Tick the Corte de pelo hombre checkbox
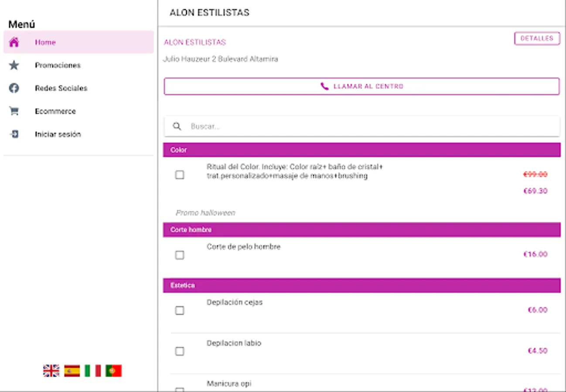The image size is (566, 392). pos(179,255)
